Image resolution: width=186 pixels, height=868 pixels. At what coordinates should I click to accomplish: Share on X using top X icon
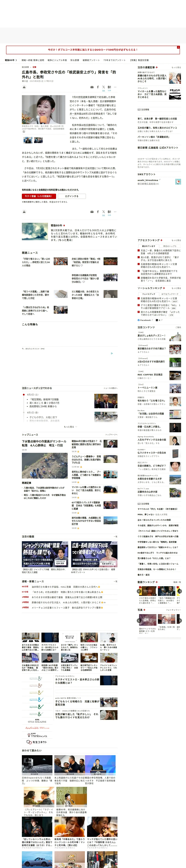point(104,87)
